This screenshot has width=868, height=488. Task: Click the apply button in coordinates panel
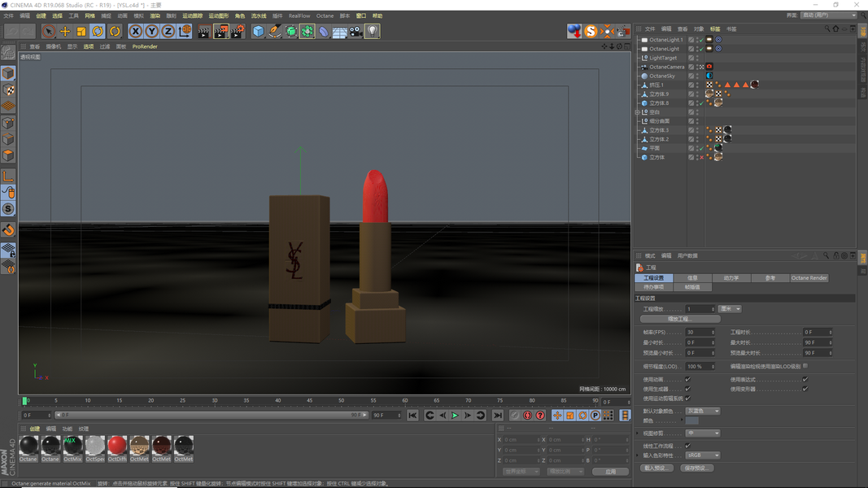610,472
